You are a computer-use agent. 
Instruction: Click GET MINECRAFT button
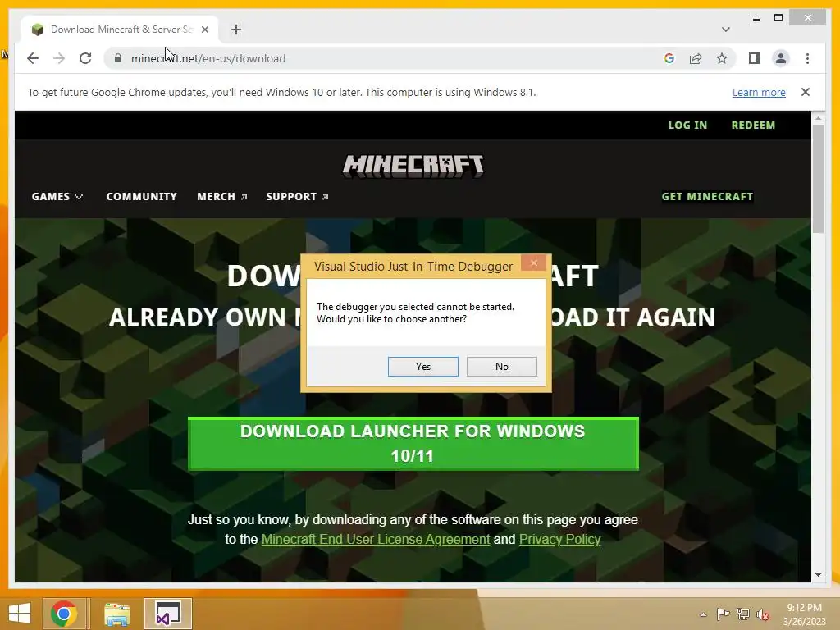tap(707, 197)
